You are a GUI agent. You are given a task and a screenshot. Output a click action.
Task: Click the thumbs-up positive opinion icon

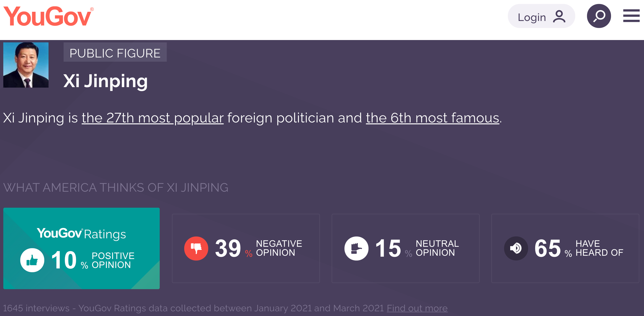(x=32, y=260)
